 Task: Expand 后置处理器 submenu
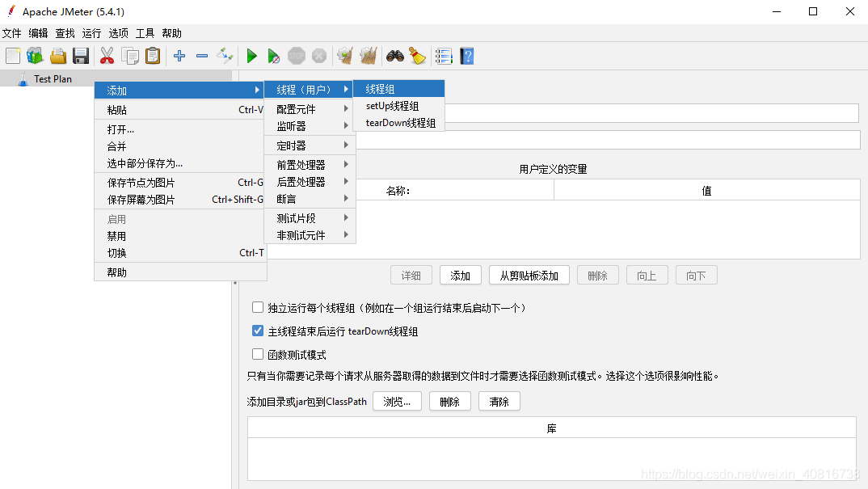310,182
